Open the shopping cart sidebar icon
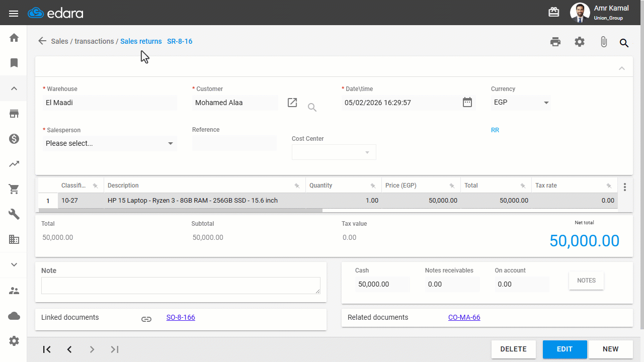The width and height of the screenshot is (644, 362). point(14,190)
